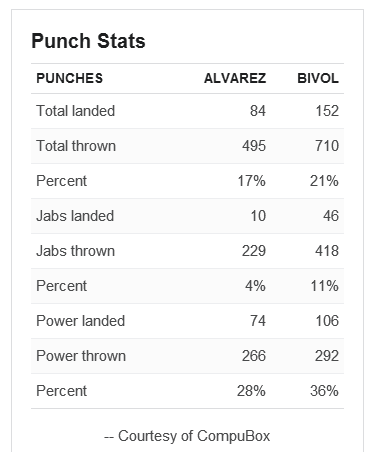
Task: Click Bivol's jabs landed value 46
Action: (x=331, y=216)
